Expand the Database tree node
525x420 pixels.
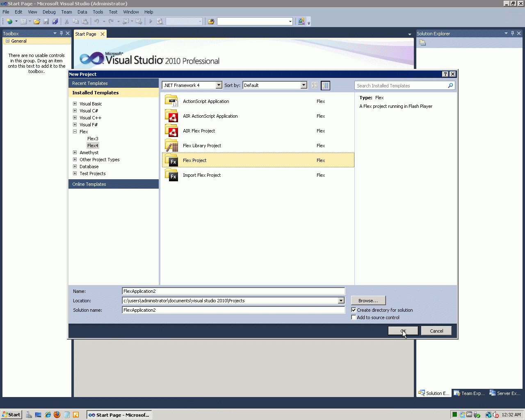click(75, 167)
